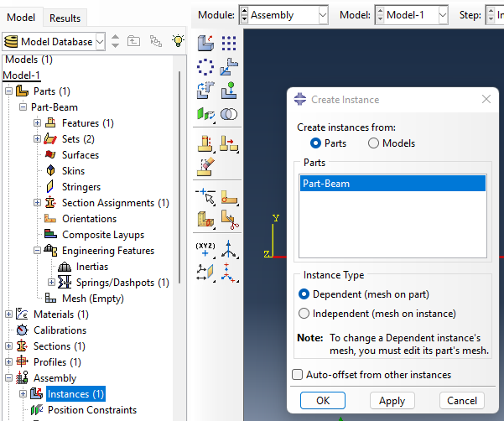The width and height of the screenshot is (504, 421).
Task: Select the scissors cut geometry icon
Action: coord(230,220)
